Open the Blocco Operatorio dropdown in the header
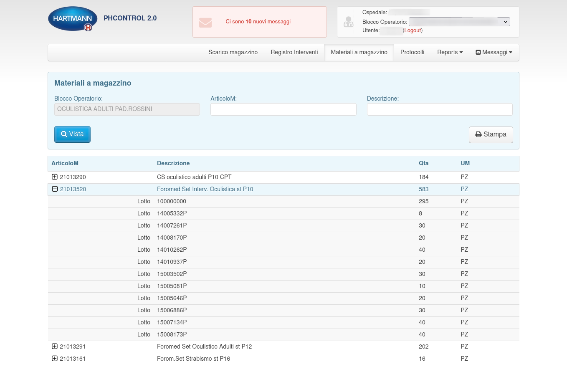 click(x=459, y=22)
